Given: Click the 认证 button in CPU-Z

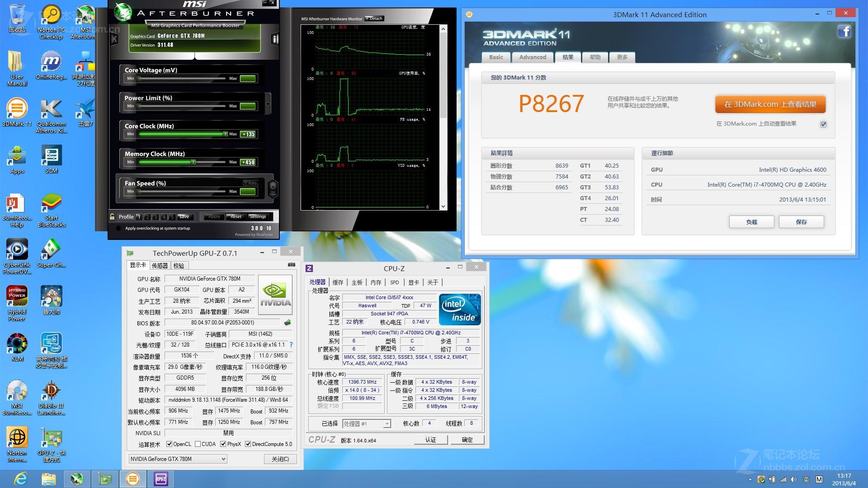Looking at the screenshot, I should coord(431,440).
